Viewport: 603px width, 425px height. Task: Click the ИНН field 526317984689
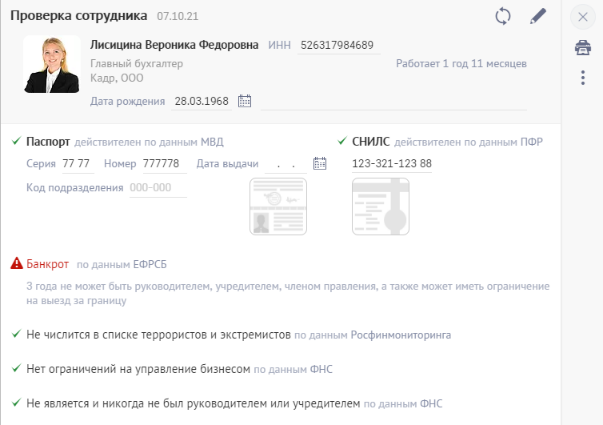coord(338,46)
